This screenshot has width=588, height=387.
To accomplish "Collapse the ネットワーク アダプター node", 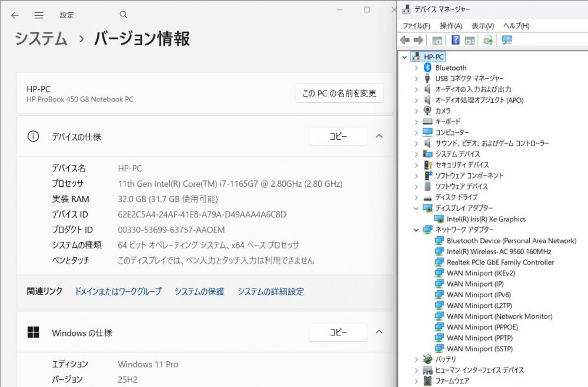I will [416, 230].
